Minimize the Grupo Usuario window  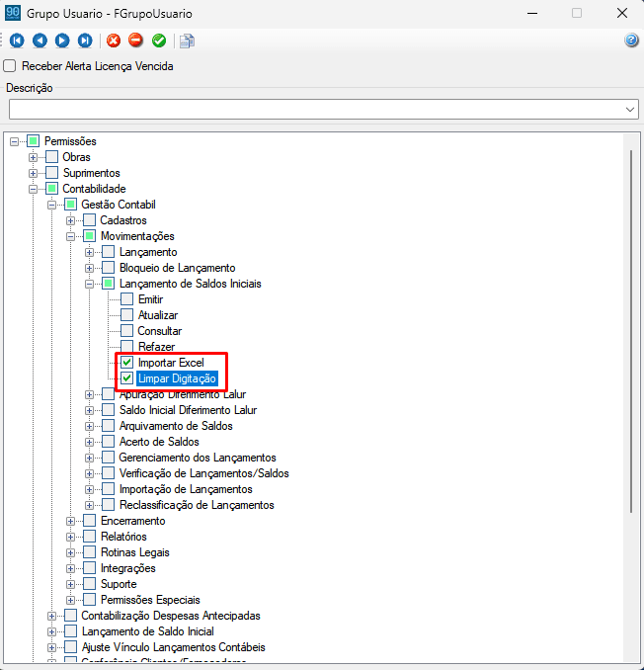click(532, 13)
